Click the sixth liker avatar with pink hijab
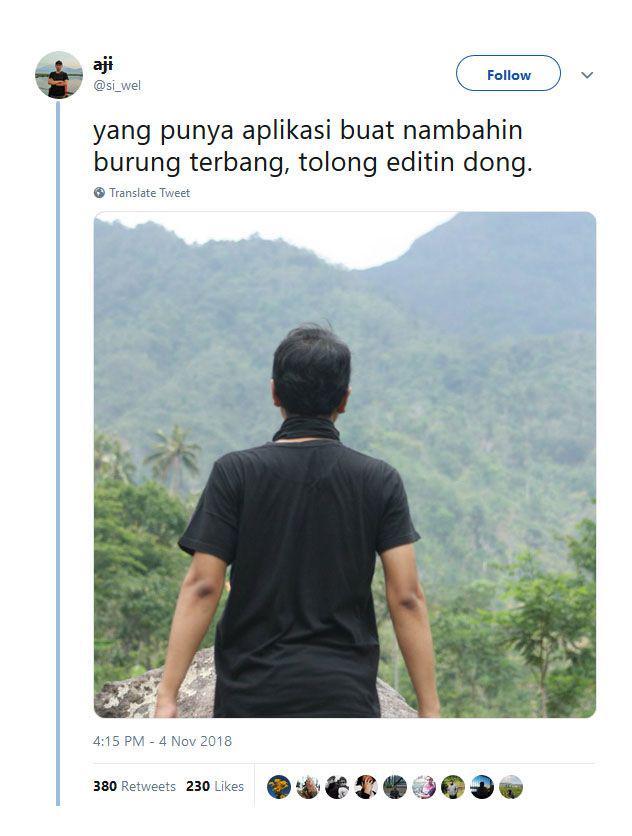Viewport: 632px width, 836px height. (424, 787)
